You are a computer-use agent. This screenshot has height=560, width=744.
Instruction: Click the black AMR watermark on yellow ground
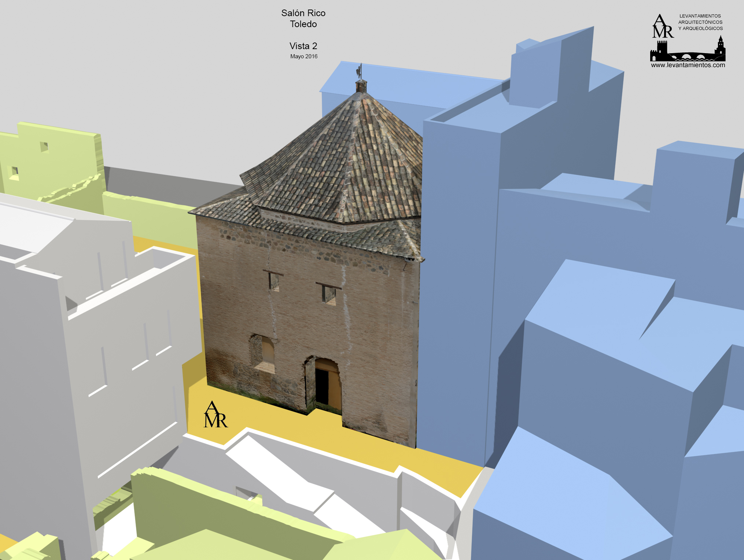216,415
